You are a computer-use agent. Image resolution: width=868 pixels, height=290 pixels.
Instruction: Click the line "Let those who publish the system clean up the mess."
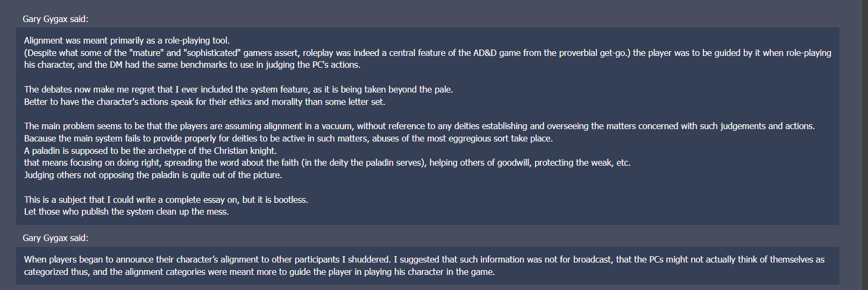pyautogui.click(x=126, y=211)
